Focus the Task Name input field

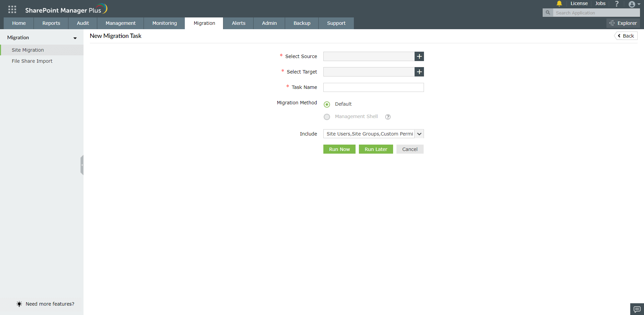coord(373,87)
